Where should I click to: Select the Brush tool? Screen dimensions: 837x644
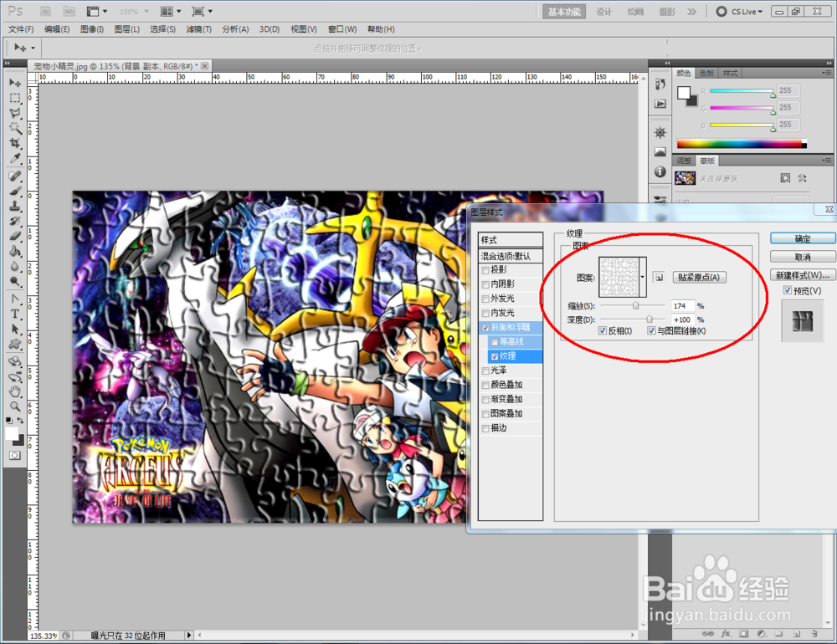[15, 191]
